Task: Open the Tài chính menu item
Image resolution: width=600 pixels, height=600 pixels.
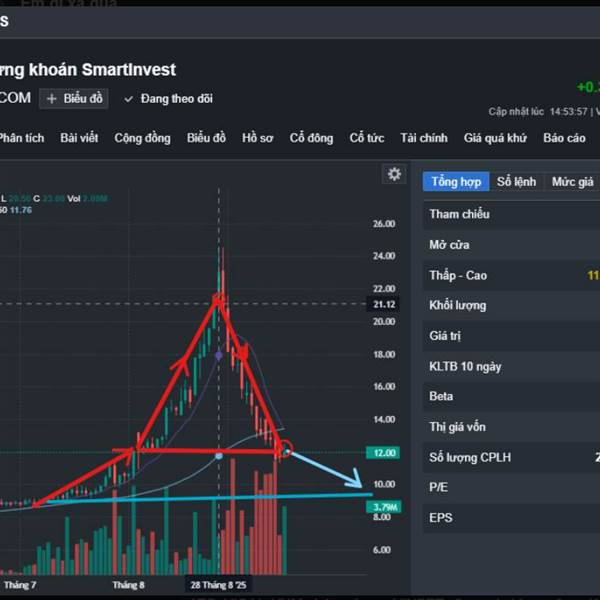Action: (423, 138)
